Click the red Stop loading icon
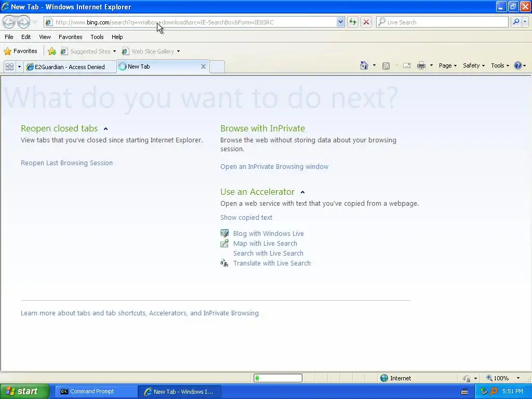 pyautogui.click(x=366, y=22)
